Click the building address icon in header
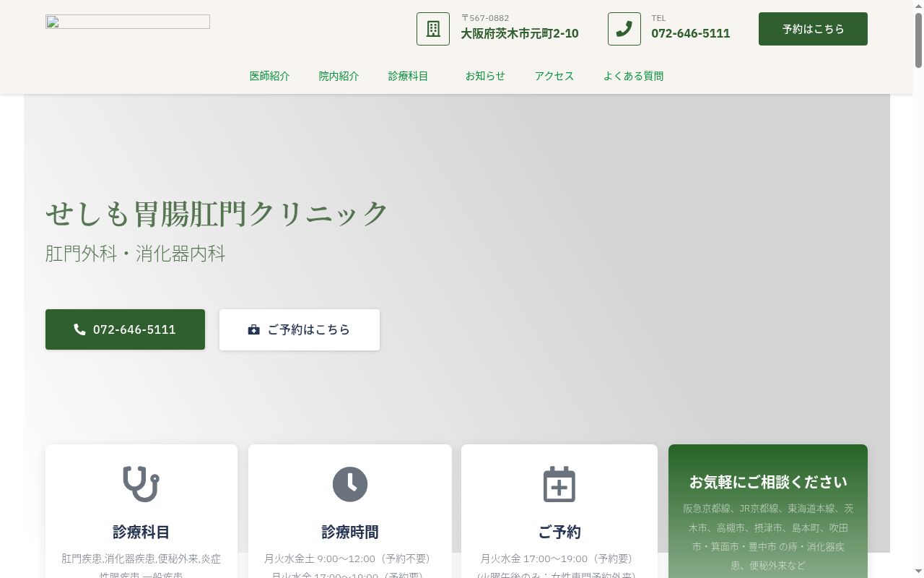924x578 pixels. 433,29
